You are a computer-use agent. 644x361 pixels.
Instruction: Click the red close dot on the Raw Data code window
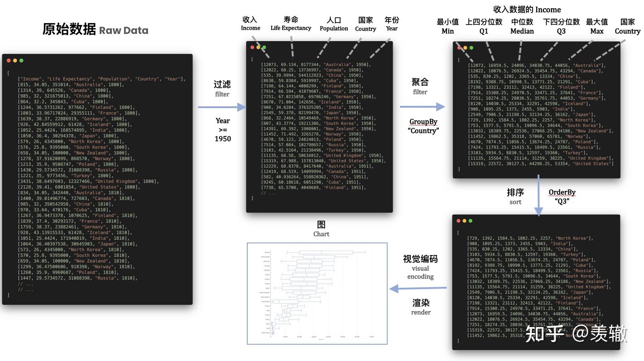point(9,60)
